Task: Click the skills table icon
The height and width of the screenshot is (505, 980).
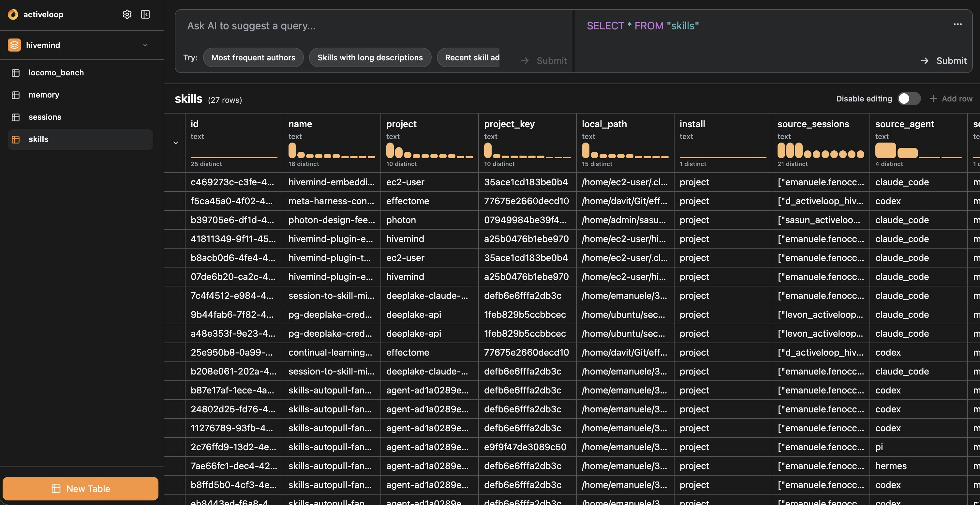Action: 16,139
